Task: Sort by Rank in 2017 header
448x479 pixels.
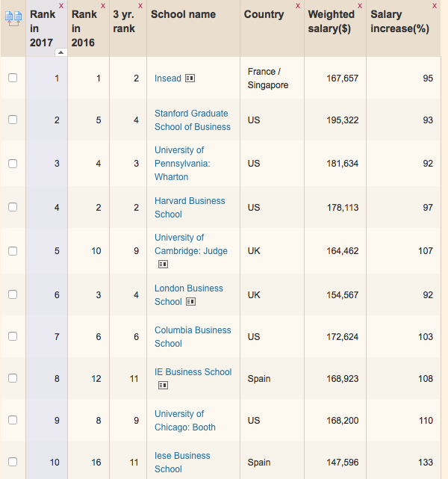Action: pyautogui.click(x=43, y=28)
